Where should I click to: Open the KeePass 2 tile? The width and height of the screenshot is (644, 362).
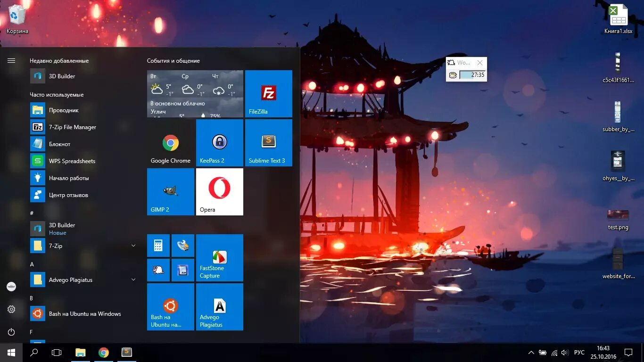[x=220, y=143]
